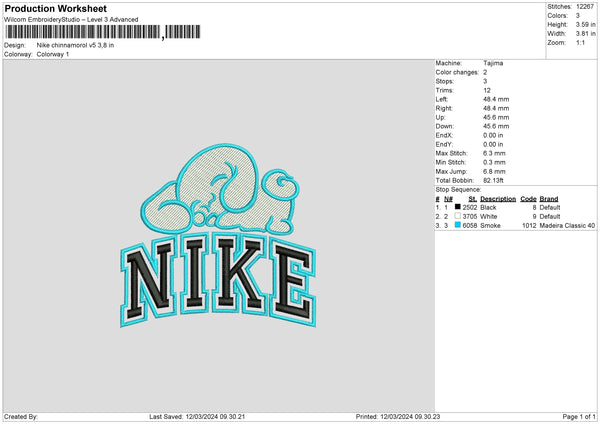Click the Max Stitch value 6.3 mm

(494, 153)
